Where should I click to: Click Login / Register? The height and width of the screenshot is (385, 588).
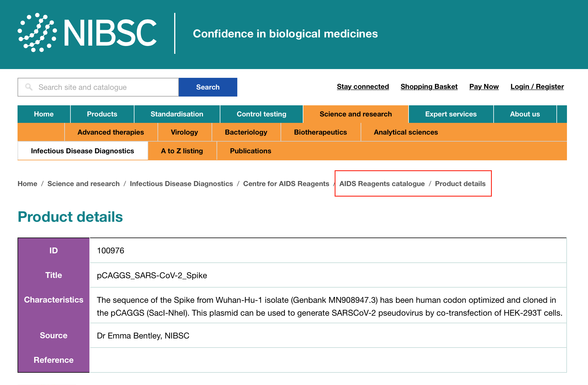[x=537, y=87]
